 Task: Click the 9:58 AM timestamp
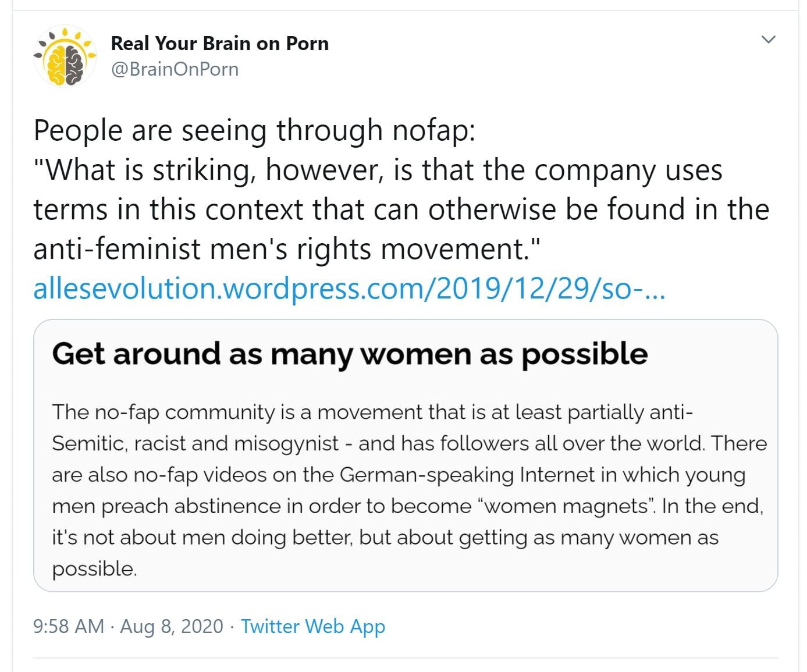pos(69,626)
